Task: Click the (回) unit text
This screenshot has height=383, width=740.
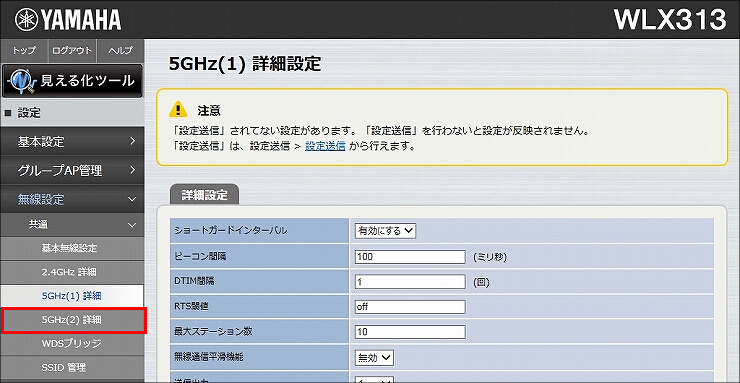Action: tap(481, 282)
